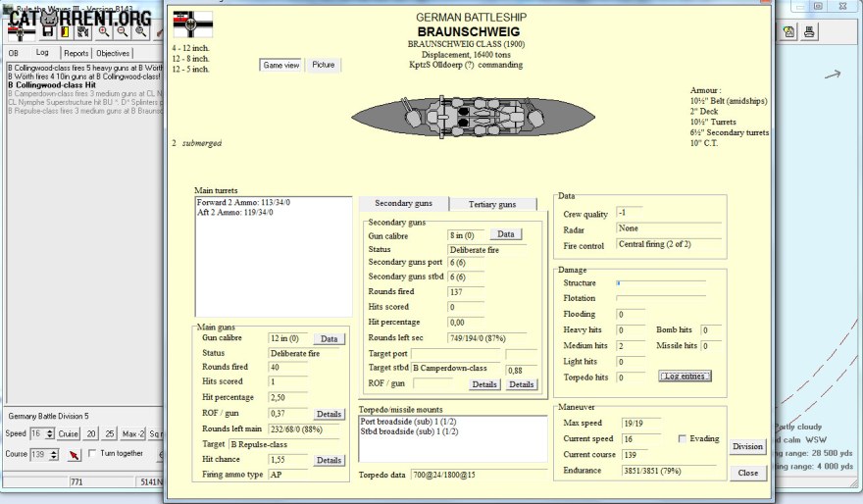863x504 pixels.
Task: Click the German naval ensign flag in ship window
Action: pos(192,25)
